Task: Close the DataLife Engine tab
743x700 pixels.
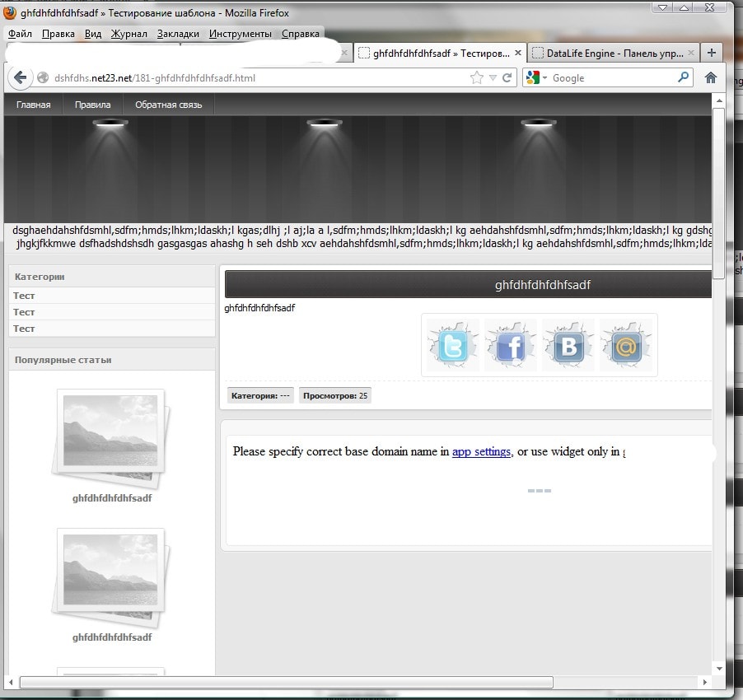Action: coord(691,53)
